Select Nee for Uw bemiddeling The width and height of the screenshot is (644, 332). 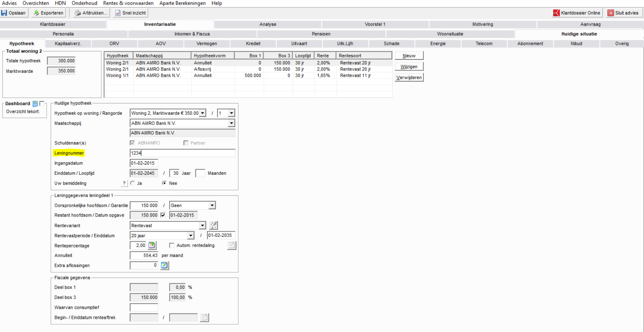pos(164,183)
